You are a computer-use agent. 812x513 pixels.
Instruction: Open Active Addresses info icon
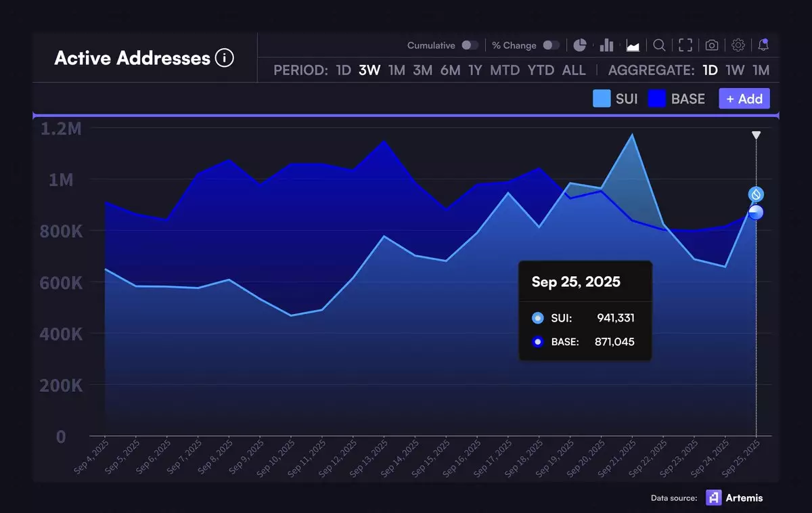224,58
